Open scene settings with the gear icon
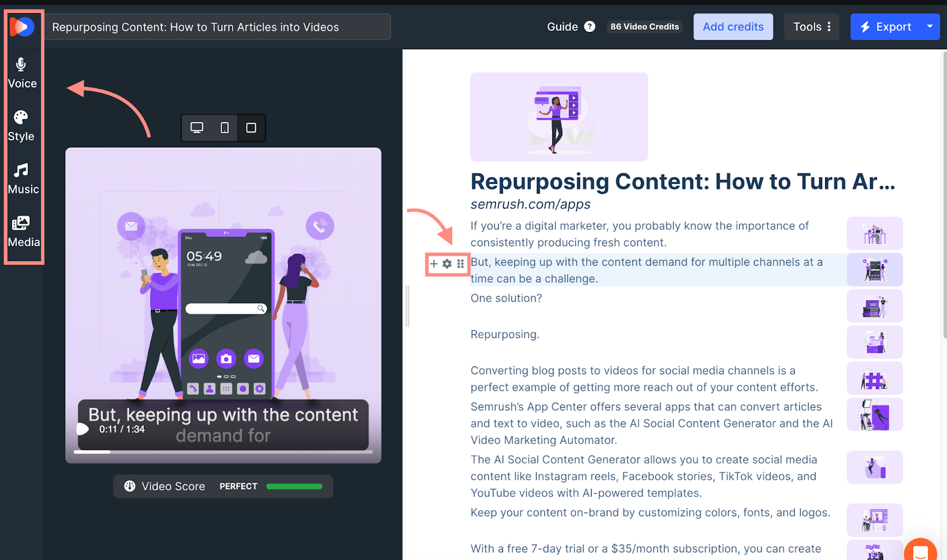This screenshot has width=947, height=560. (x=447, y=264)
